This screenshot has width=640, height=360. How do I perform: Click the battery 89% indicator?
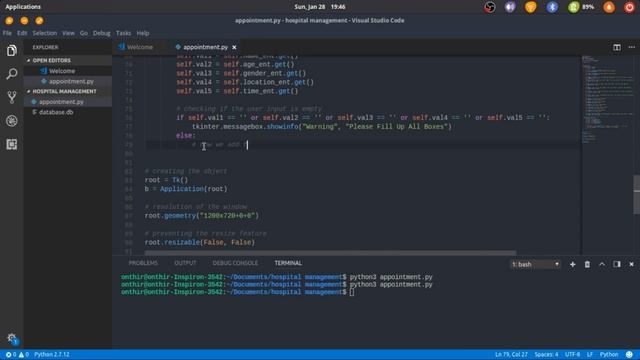coord(581,7)
